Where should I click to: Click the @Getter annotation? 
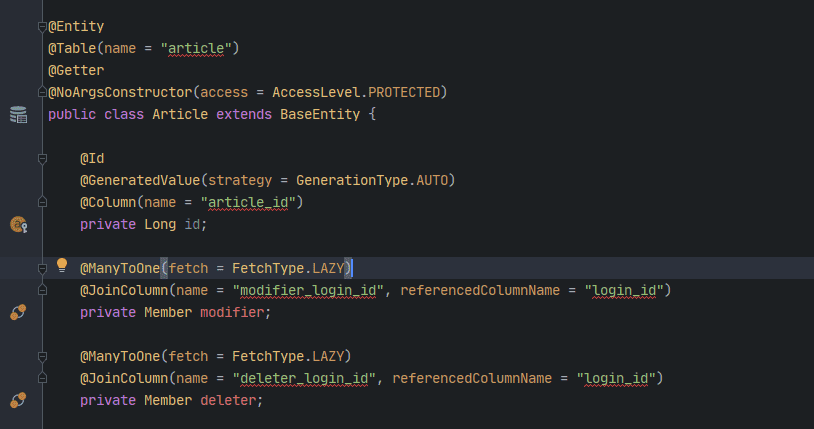pos(76,70)
